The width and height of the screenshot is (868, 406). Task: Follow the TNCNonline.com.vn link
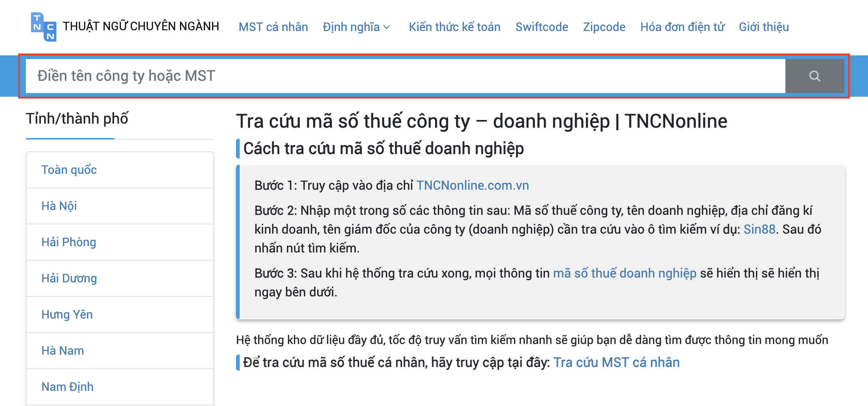pos(472,185)
